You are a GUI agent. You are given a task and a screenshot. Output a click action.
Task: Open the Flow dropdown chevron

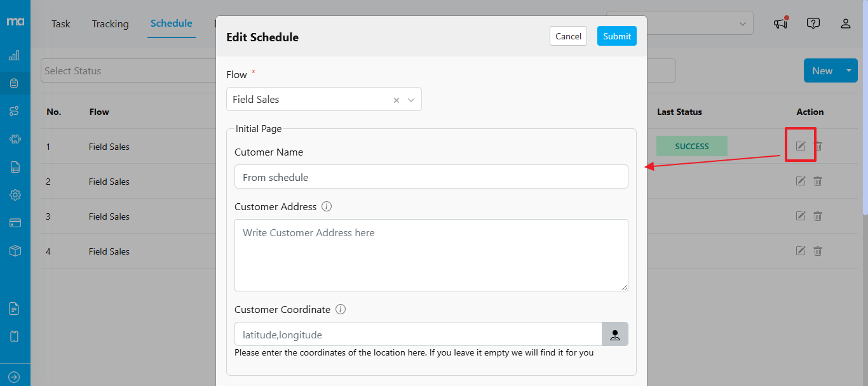[411, 100]
